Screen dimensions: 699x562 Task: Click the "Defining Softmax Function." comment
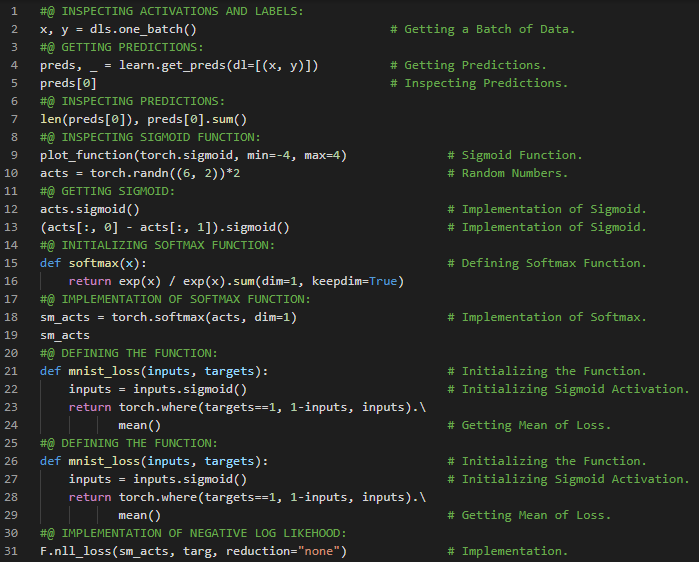pos(554,263)
